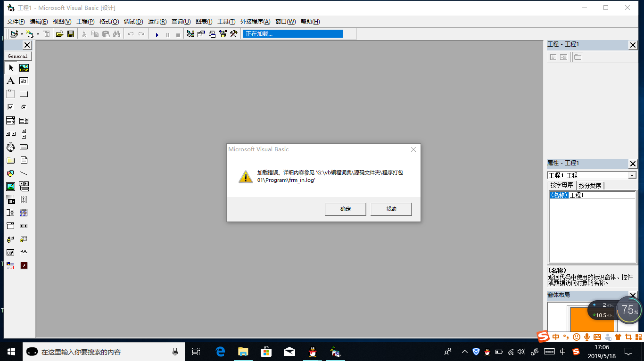The height and width of the screenshot is (361, 644).
Task: Select the Timer control tool
Action: pyautogui.click(x=11, y=147)
